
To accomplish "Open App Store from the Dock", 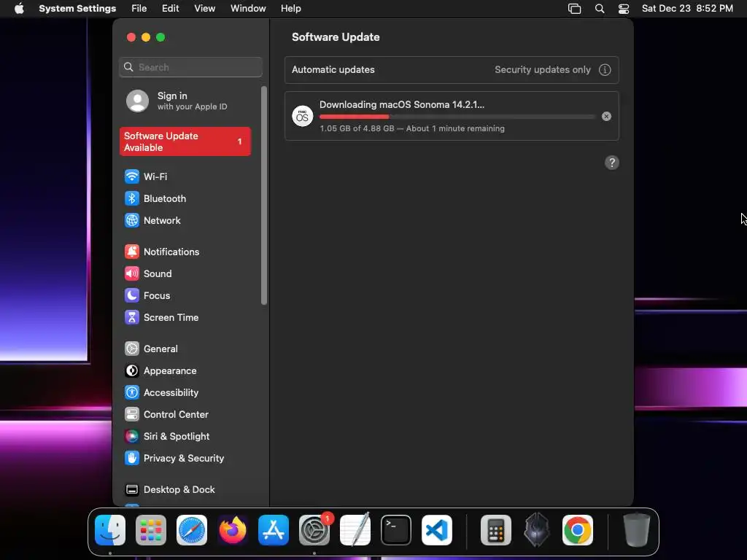I will click(274, 530).
